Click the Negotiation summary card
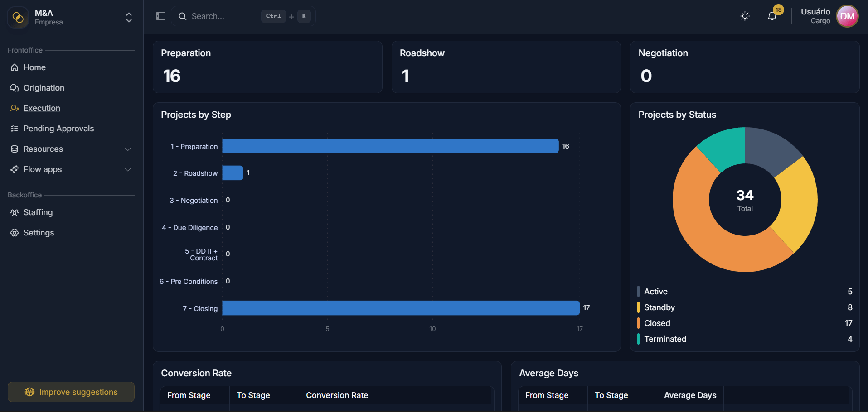 (x=745, y=67)
